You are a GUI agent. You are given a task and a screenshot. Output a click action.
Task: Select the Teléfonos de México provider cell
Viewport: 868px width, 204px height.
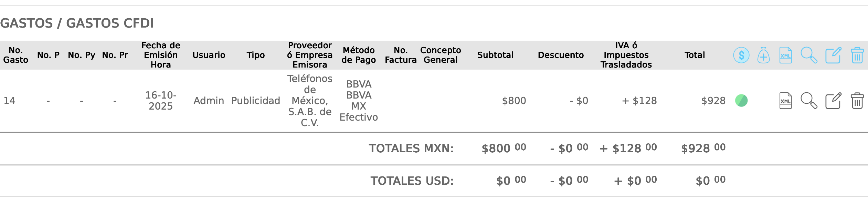(310, 101)
